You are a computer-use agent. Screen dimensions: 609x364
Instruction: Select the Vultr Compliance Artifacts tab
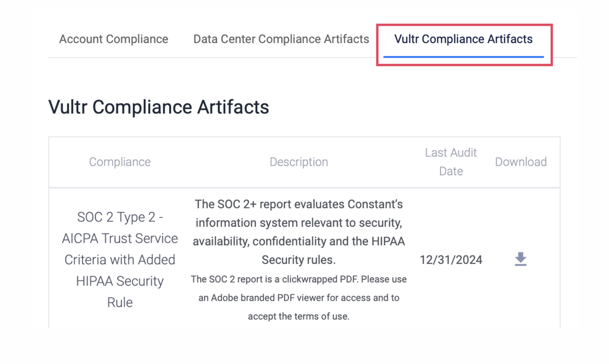463,39
